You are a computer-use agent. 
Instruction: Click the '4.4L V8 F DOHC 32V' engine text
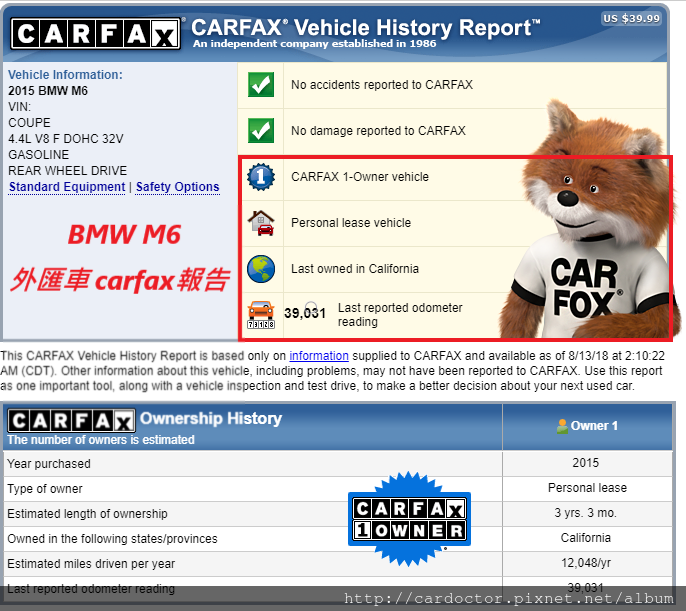tap(66, 139)
